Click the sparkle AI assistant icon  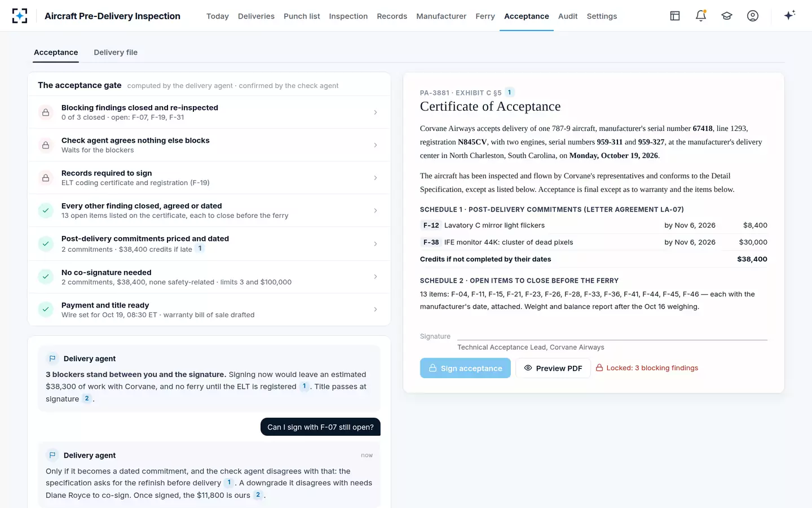(x=789, y=15)
